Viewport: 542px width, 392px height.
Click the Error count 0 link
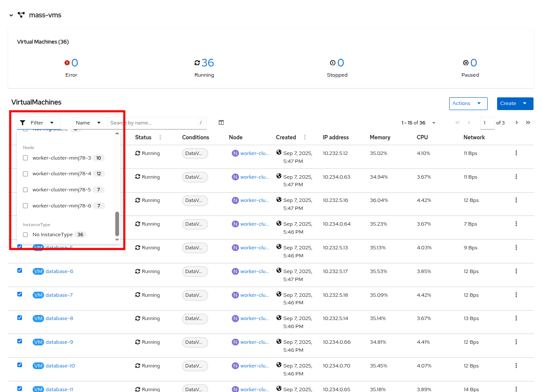point(75,63)
